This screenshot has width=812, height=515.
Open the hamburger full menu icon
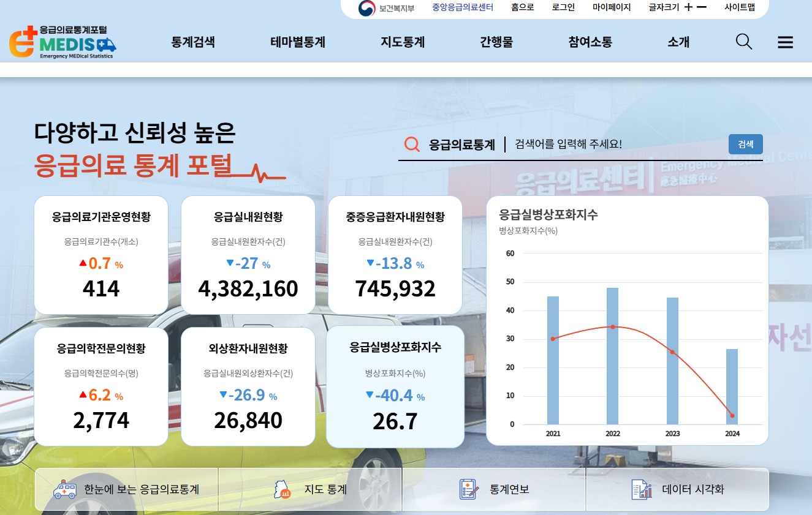785,42
